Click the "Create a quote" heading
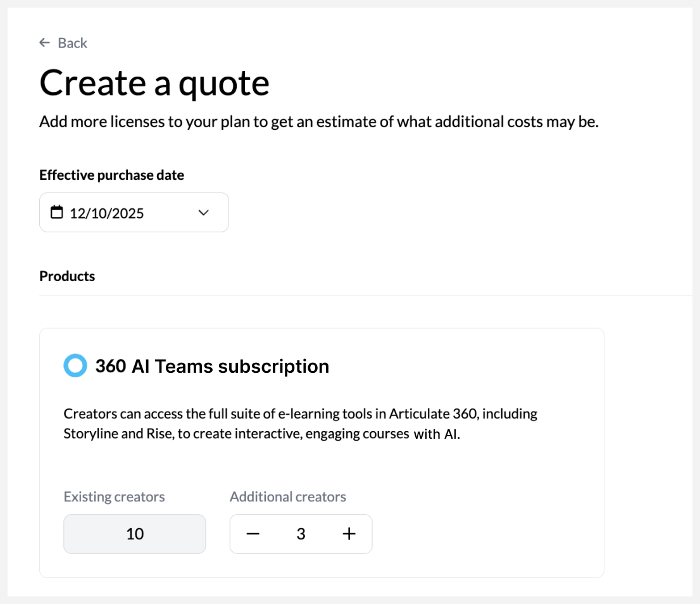700x604 pixels. [x=154, y=83]
